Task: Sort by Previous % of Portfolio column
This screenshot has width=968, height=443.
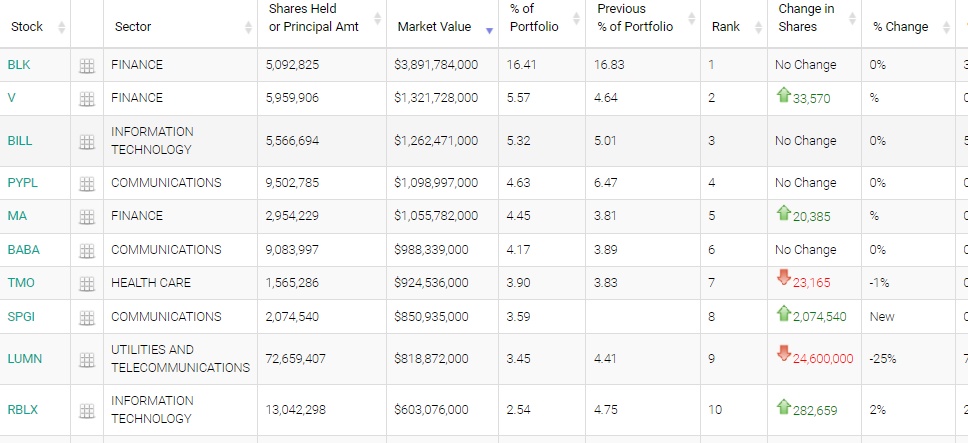Action: (635, 19)
